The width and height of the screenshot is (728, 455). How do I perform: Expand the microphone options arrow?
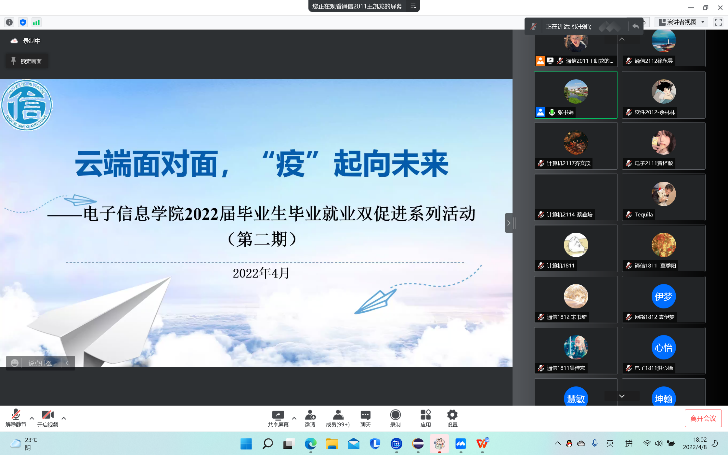click(x=31, y=416)
